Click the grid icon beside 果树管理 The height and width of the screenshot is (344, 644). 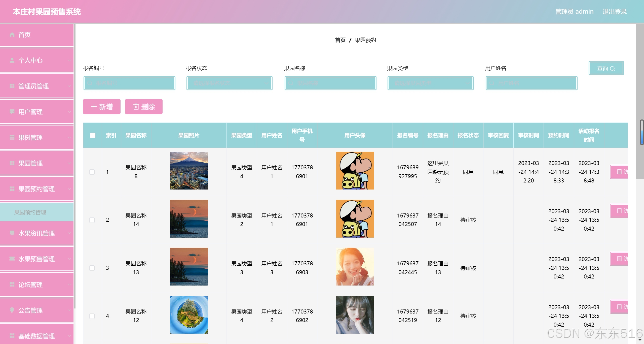[12, 137]
